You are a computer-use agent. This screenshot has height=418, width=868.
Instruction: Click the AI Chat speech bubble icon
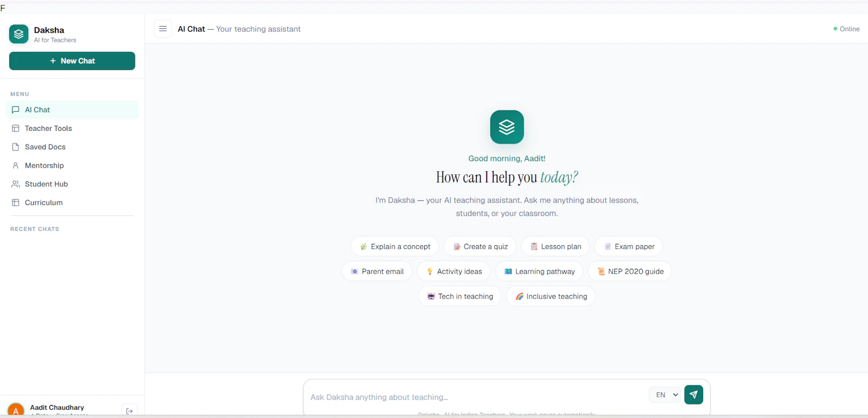point(16,110)
